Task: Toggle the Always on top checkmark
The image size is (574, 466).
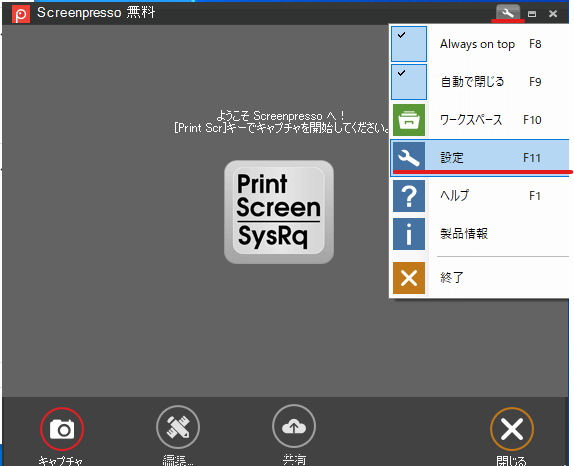Action: click(x=409, y=44)
